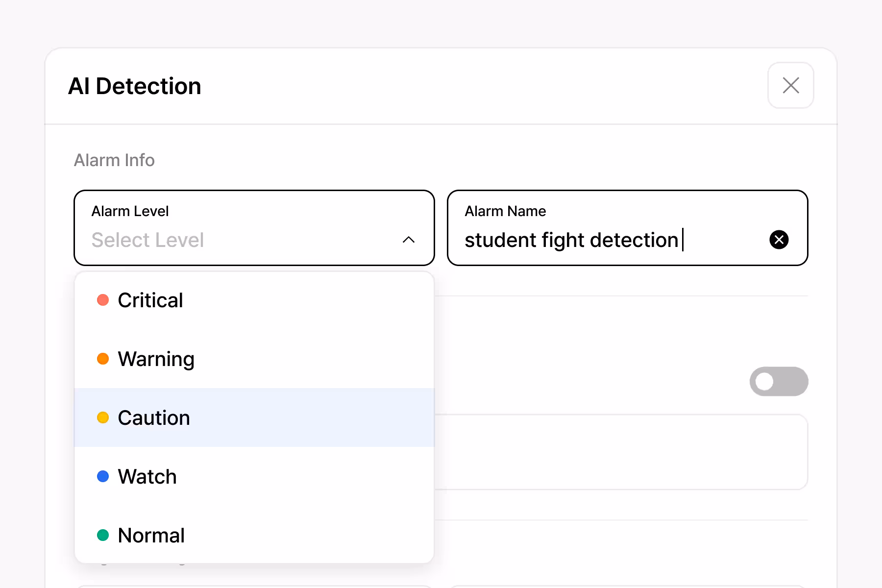882x588 pixels.
Task: Click the empty box below the toggle
Action: coord(620,452)
